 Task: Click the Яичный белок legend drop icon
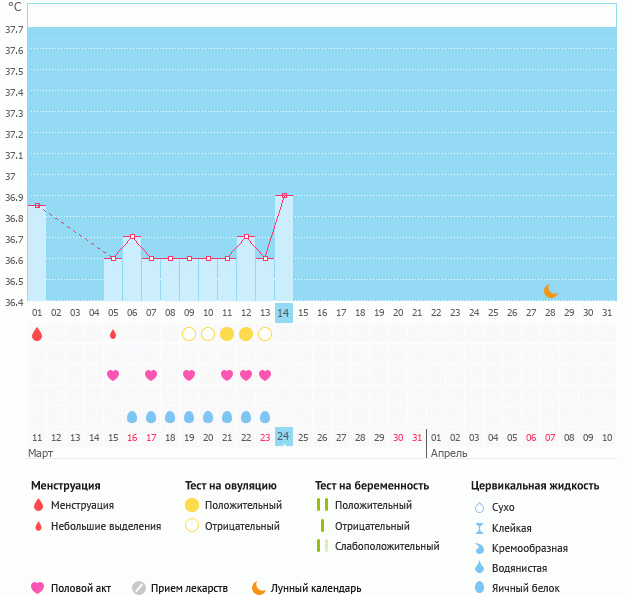click(x=479, y=588)
